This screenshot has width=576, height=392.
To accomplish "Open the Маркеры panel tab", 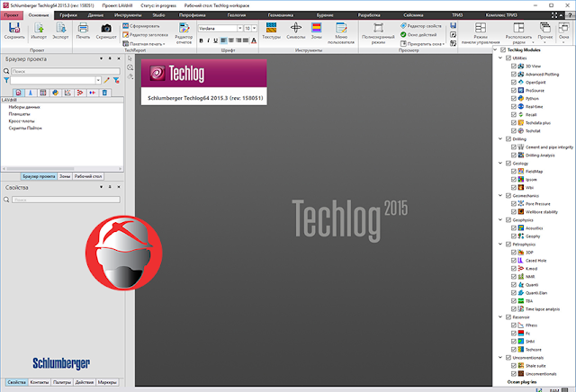I will point(107,382).
